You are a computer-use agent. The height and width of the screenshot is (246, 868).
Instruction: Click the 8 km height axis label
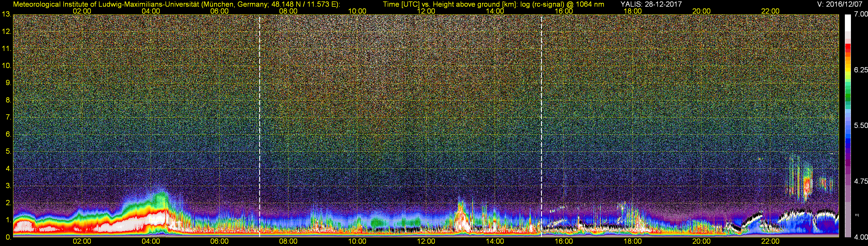(8, 100)
